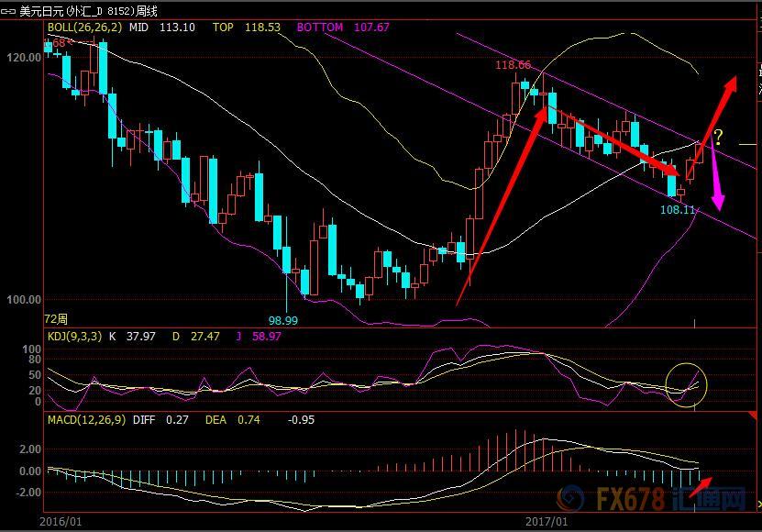Click the 美元日元 周线 chart title
The width and height of the screenshot is (762, 532).
click(88, 11)
